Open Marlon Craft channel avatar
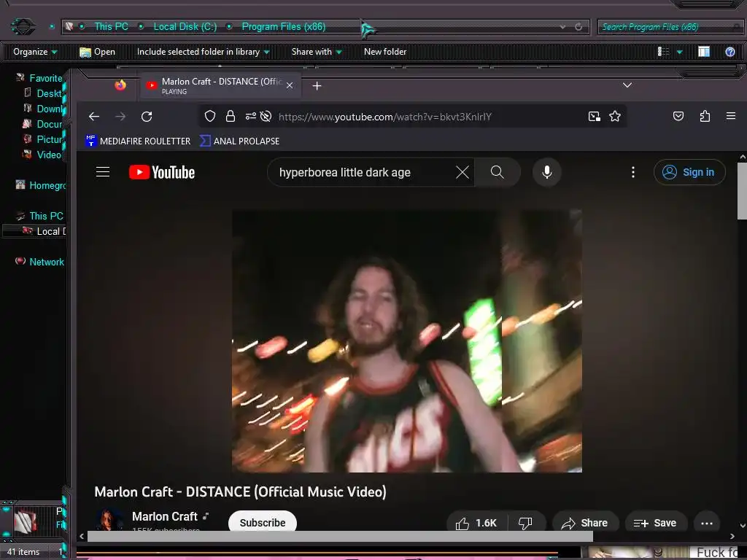This screenshot has height=560, width=747. (x=109, y=520)
